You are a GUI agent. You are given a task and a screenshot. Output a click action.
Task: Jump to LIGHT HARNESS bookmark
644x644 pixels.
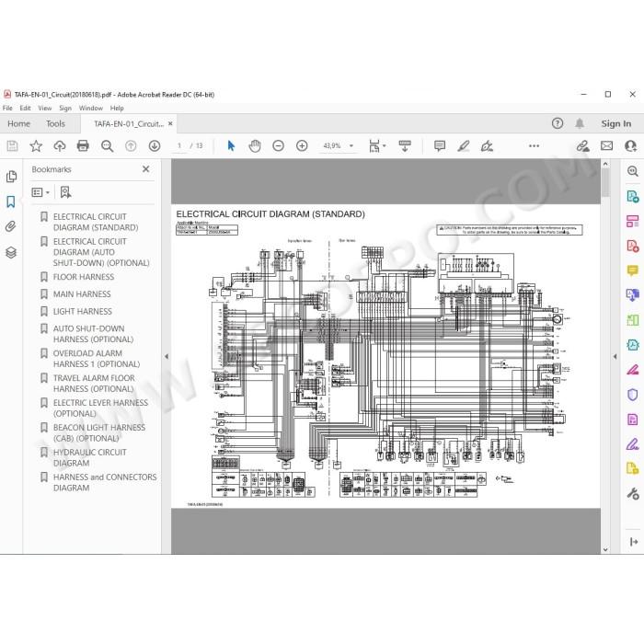82,311
